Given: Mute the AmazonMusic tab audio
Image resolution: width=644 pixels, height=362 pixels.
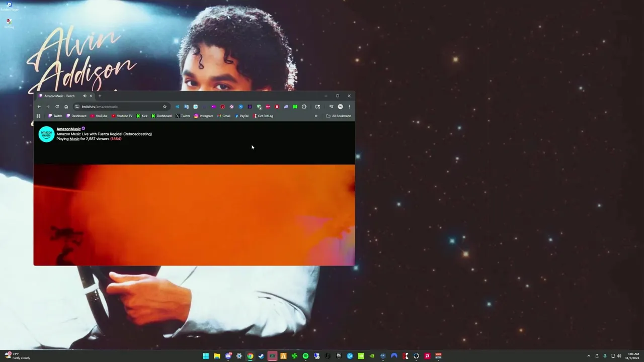Looking at the screenshot, I should click(85, 96).
